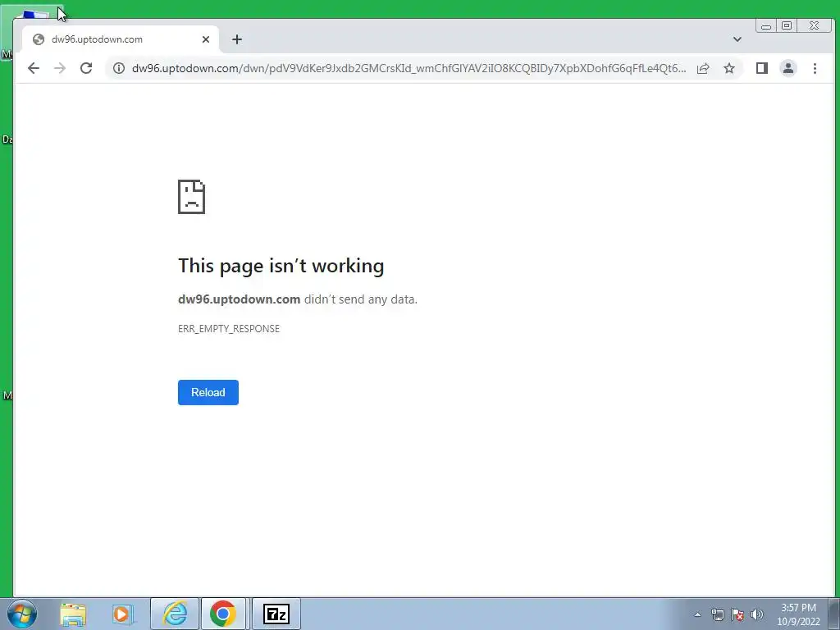Open Internet Explorer from taskbar
Viewport: 840px width, 630px height.
point(175,614)
